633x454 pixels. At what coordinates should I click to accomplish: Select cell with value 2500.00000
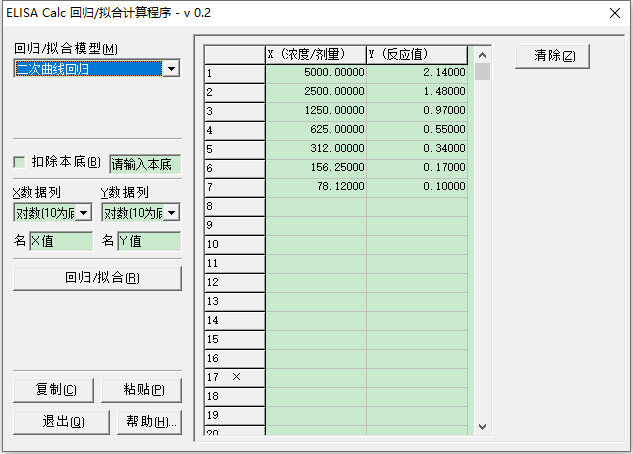pyautogui.click(x=316, y=92)
